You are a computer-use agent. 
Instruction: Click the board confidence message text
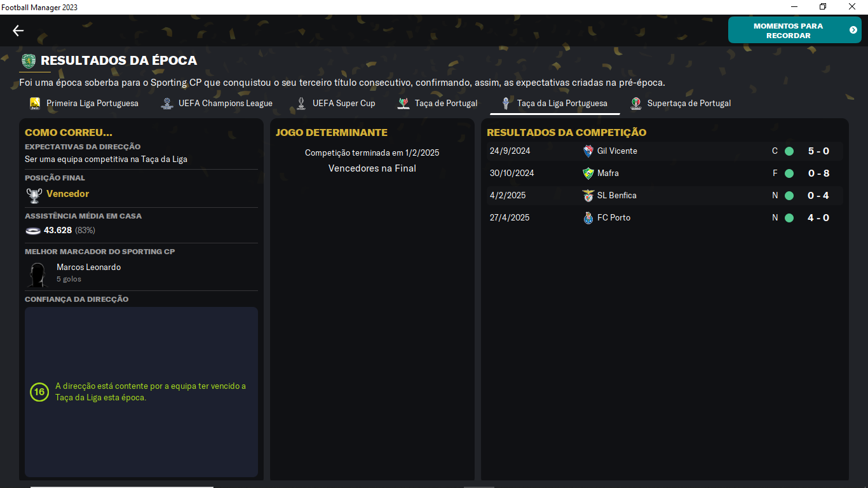[151, 392]
